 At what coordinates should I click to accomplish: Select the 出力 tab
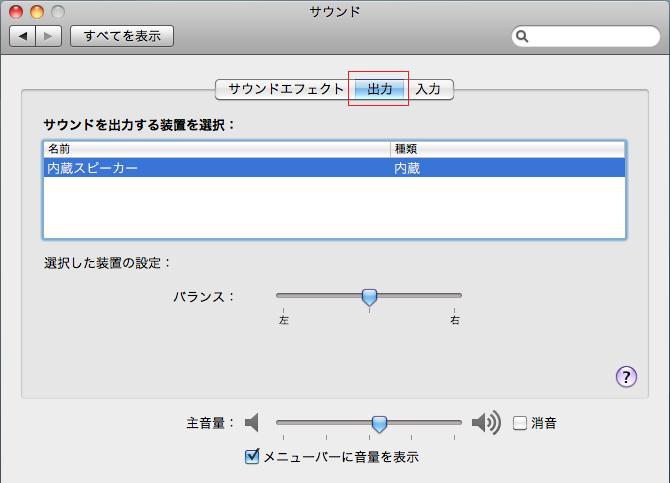point(379,89)
